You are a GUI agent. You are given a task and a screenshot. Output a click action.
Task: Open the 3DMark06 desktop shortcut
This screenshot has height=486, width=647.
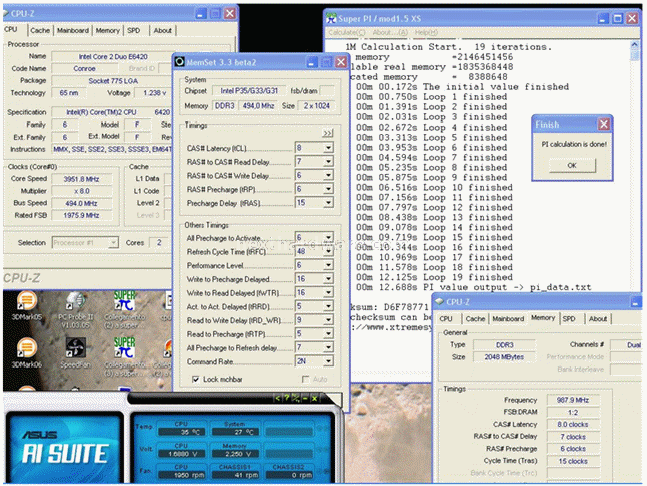tap(26, 352)
